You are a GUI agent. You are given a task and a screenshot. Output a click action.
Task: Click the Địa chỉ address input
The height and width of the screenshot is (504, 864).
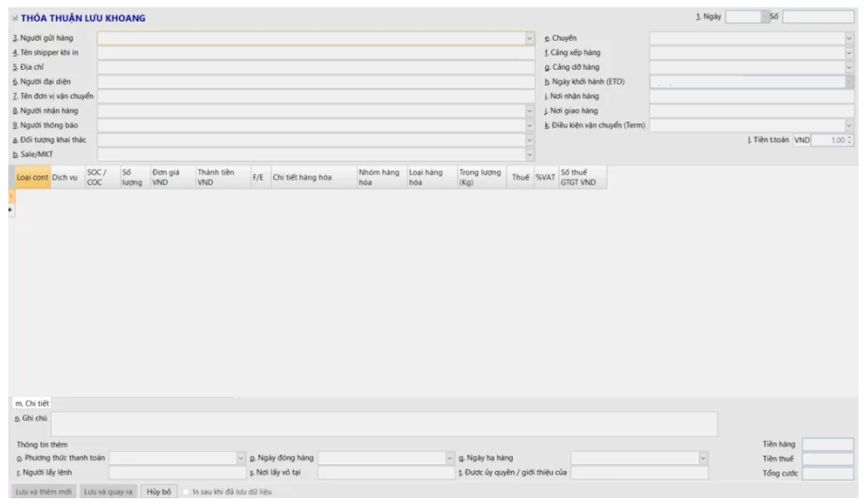tap(315, 67)
